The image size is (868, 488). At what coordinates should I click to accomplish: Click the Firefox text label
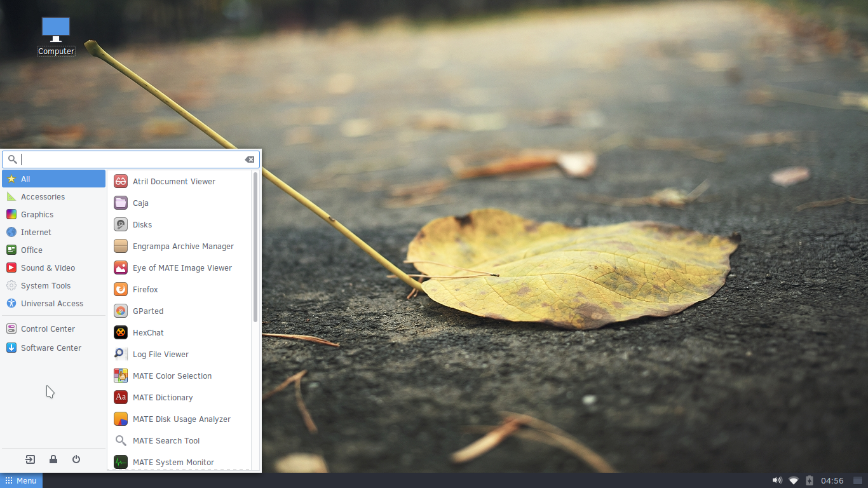(x=145, y=289)
